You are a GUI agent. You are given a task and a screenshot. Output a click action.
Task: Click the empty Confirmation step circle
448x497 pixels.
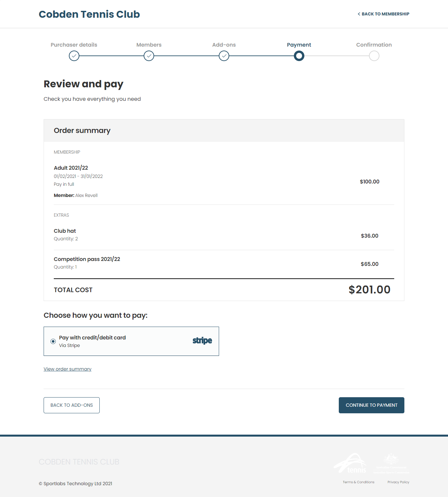coord(374,56)
